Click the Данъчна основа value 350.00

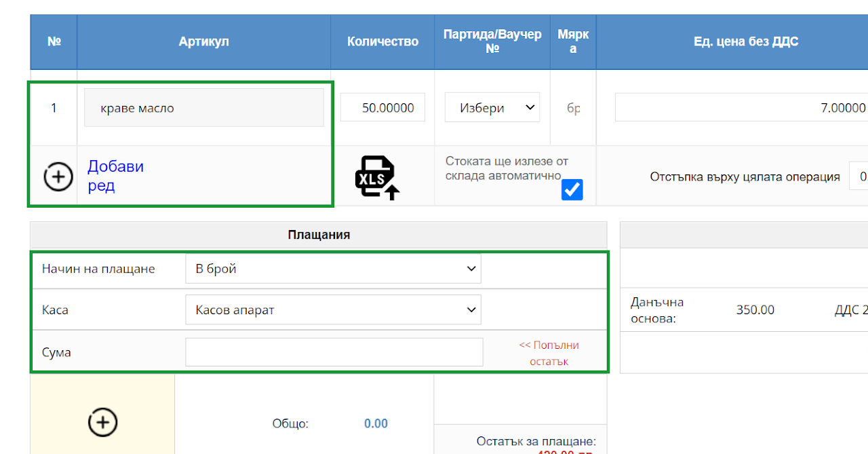755,310
